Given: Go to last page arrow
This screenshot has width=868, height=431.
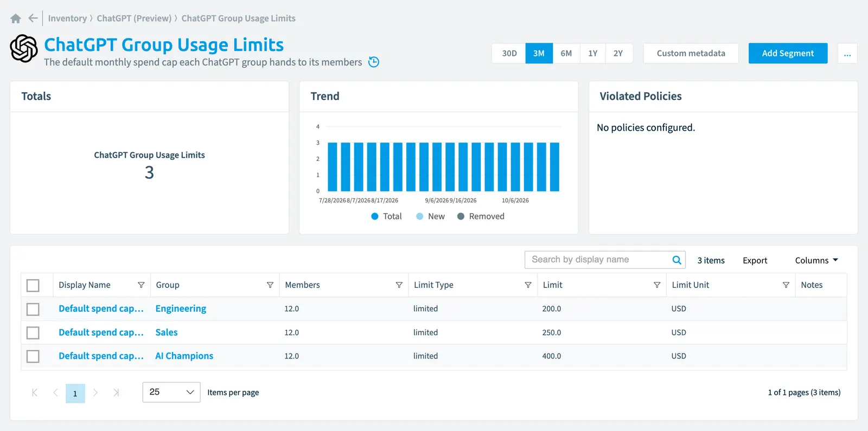Looking at the screenshot, I should pyautogui.click(x=116, y=393).
